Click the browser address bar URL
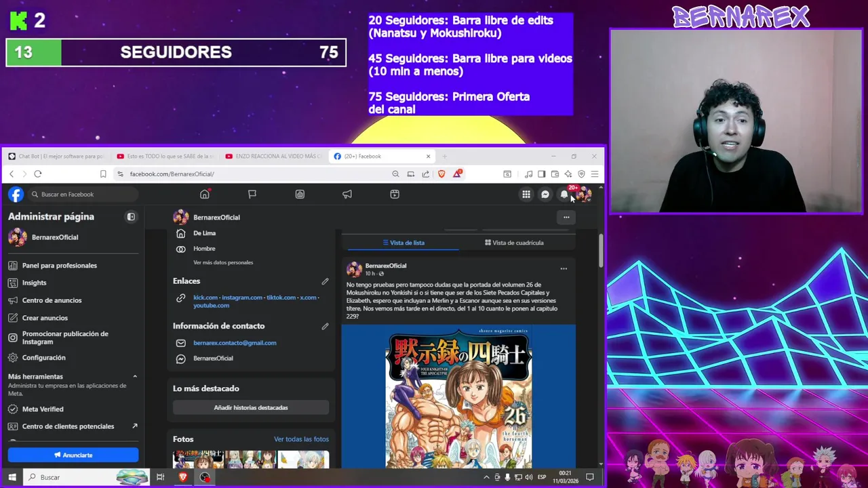This screenshot has height=488, width=868. click(x=172, y=174)
